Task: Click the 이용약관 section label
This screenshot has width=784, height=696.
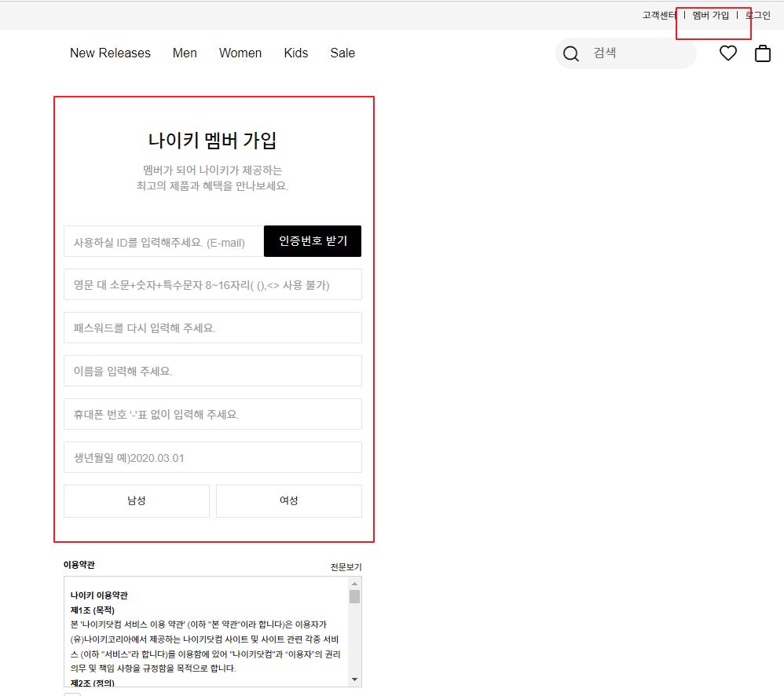Action: [x=79, y=565]
